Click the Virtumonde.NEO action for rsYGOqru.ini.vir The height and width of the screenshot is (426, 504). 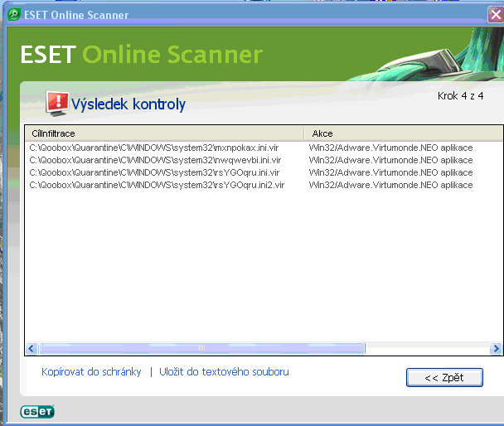[391, 172]
